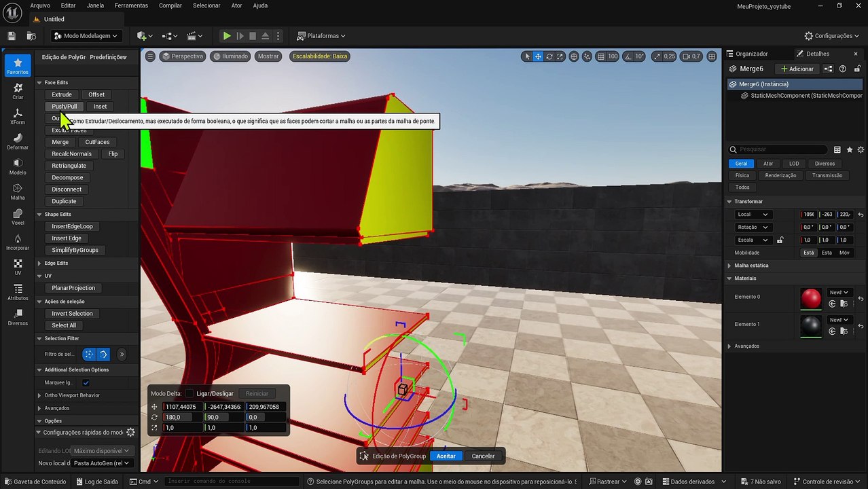868x489 pixels.
Task: Toggle the Ligar/Desligar delta mode checkbox
Action: 189,393
